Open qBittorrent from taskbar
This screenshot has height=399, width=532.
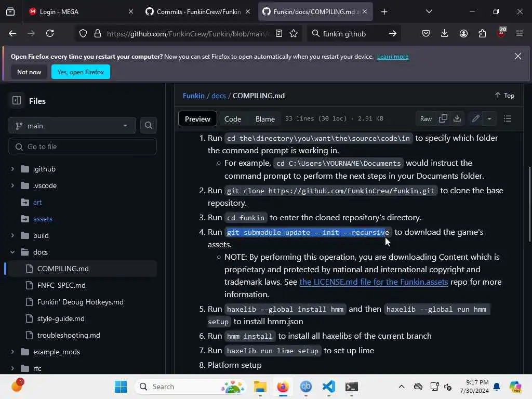tap(305, 387)
